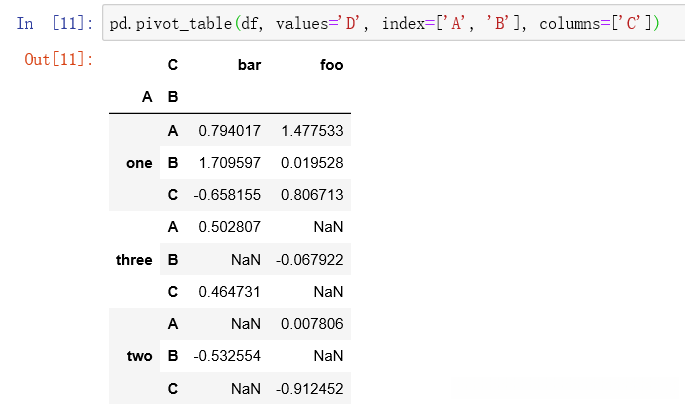This screenshot has width=685, height=408.
Task: Select the foo column header
Action: 331,65
